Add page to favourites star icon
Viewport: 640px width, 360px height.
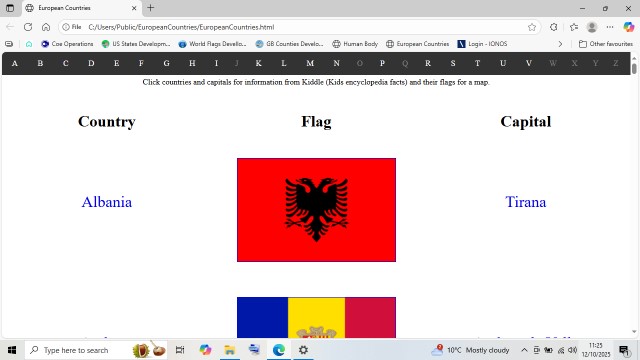click(x=532, y=27)
